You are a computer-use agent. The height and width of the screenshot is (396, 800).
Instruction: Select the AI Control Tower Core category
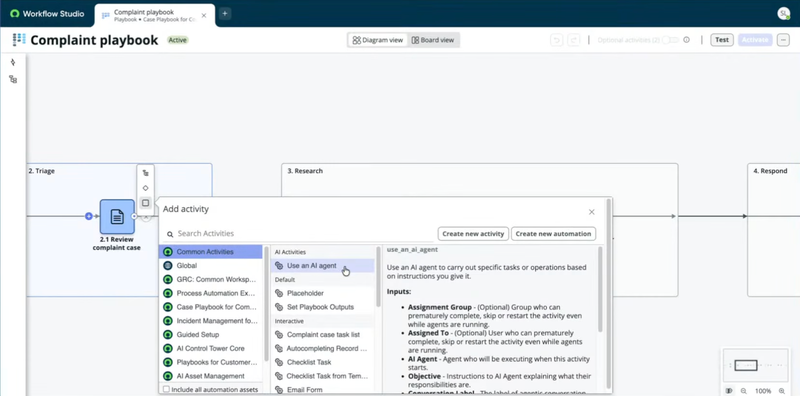(211, 349)
